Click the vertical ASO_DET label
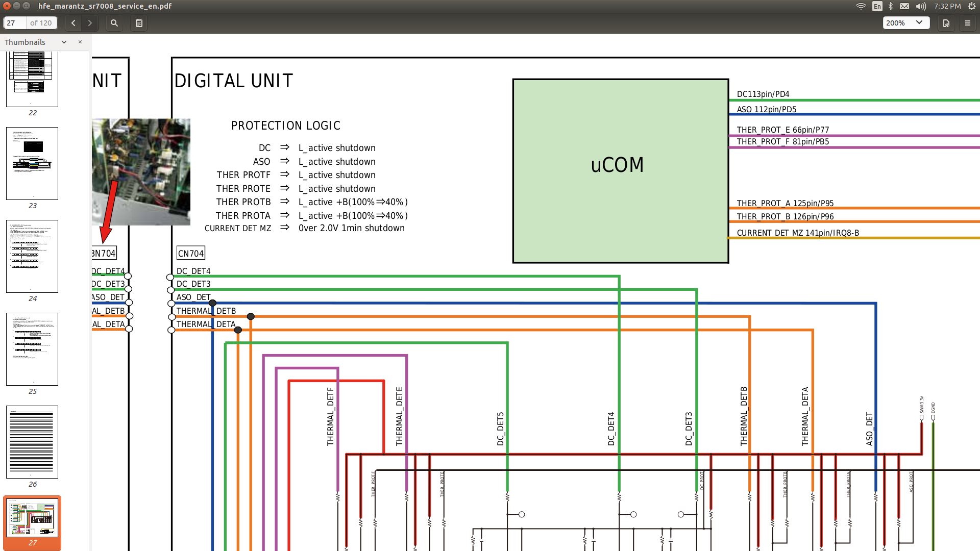Screen dimensions: 980x551 869,429
